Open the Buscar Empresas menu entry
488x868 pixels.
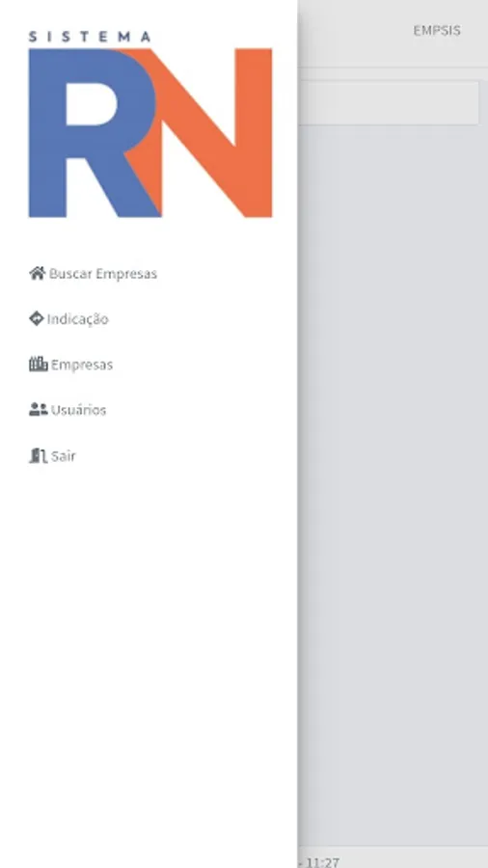103,274
